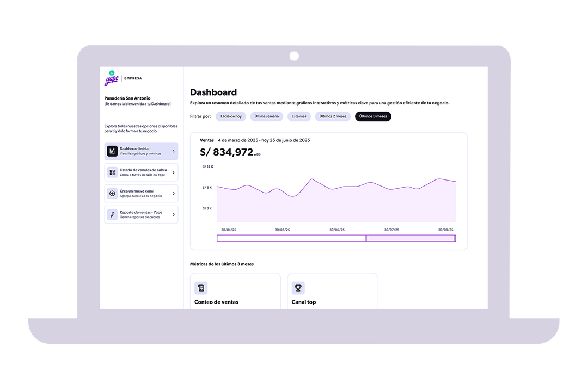Click the chart range slider left handle
This screenshot has height=390, width=588.
click(366, 238)
